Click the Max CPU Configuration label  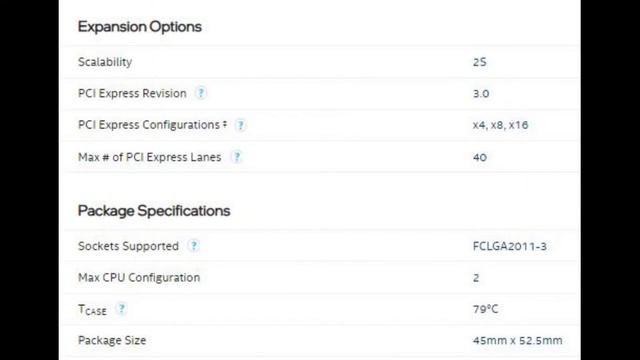(139, 278)
